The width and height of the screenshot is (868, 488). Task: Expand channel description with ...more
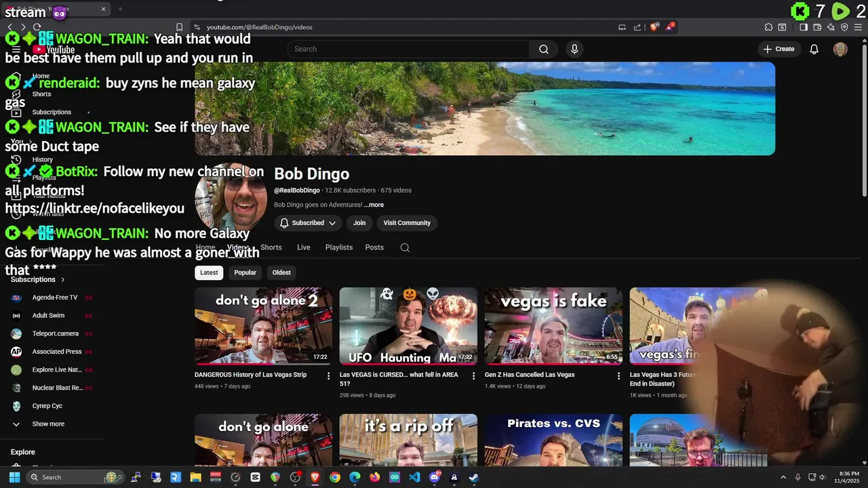374,205
